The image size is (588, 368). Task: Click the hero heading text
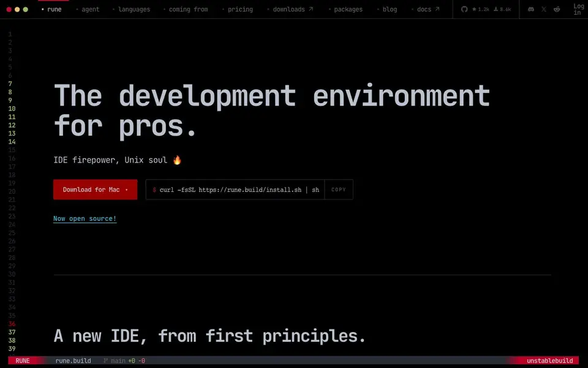tap(272, 110)
